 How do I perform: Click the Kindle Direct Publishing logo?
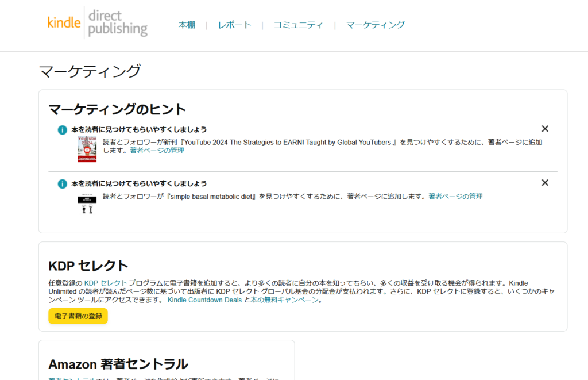tap(97, 23)
